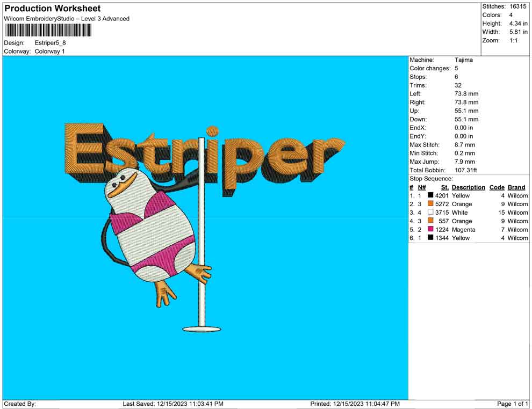Click the Trims value '32'
The image size is (532, 409).
[x=458, y=85]
